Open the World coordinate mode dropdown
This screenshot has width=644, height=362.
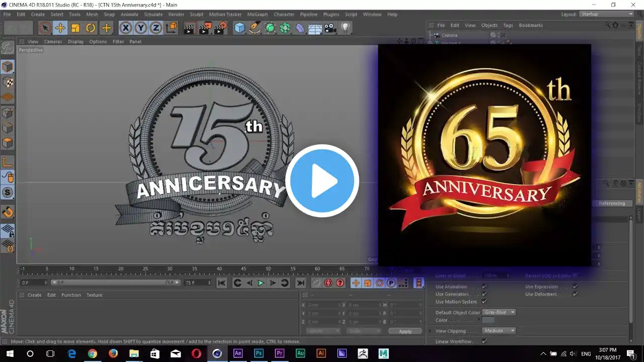click(x=323, y=331)
